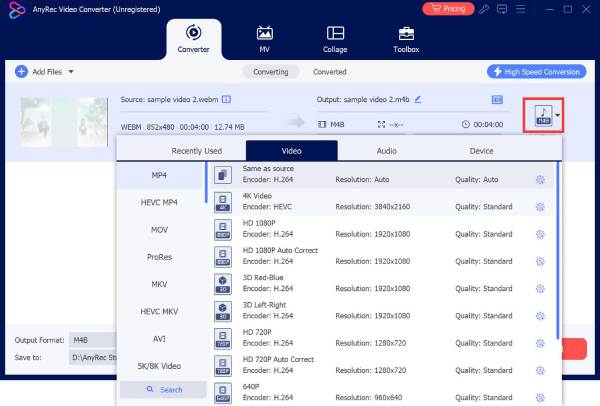Choose ProRes in the format list
The height and width of the screenshot is (406, 600).
click(x=159, y=257)
